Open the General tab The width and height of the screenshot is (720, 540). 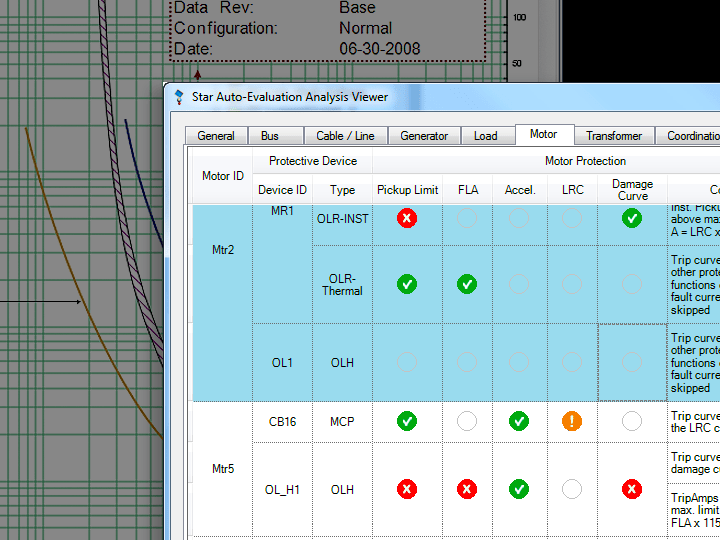click(x=216, y=136)
